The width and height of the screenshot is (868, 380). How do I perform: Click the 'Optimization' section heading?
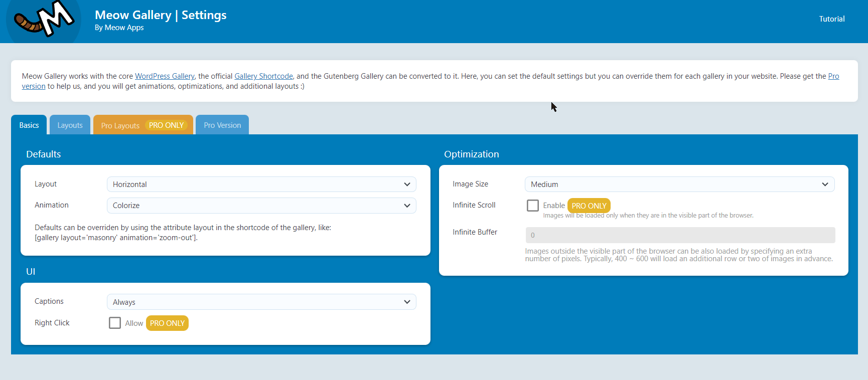[472, 154]
